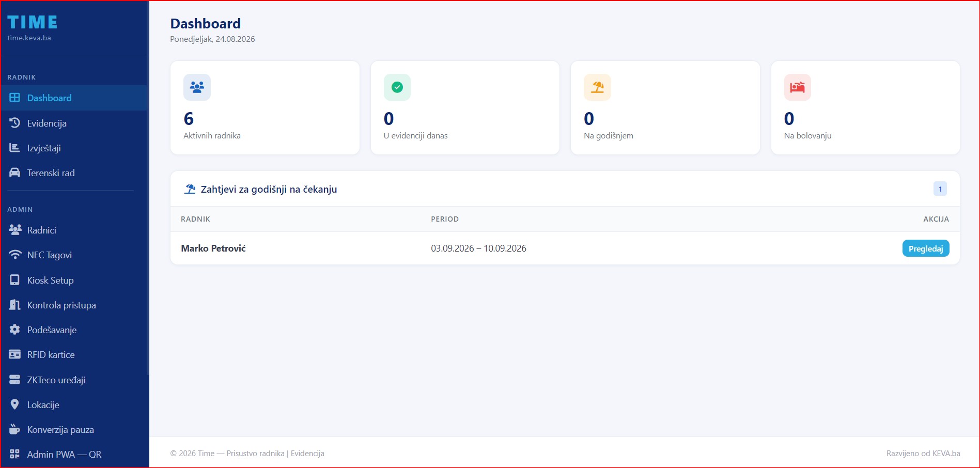
Task: Click the date Ponedjeljak, 24.08.2026
Action: pyautogui.click(x=212, y=39)
